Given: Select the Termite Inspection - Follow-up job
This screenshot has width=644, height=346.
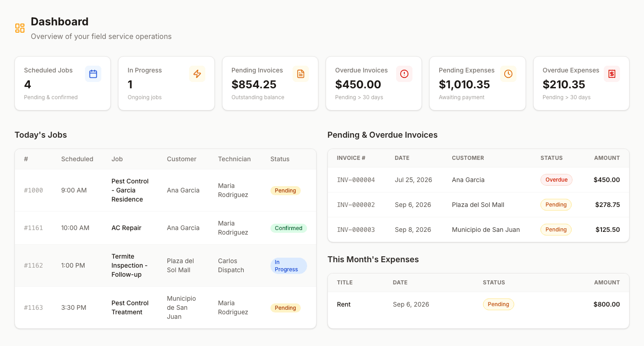Looking at the screenshot, I should tap(129, 265).
